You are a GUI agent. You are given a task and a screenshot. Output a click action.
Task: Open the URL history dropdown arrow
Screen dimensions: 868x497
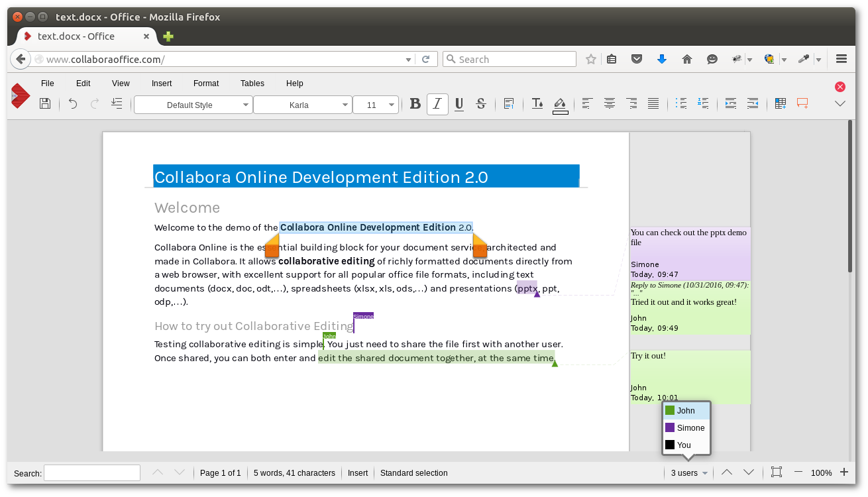point(409,60)
